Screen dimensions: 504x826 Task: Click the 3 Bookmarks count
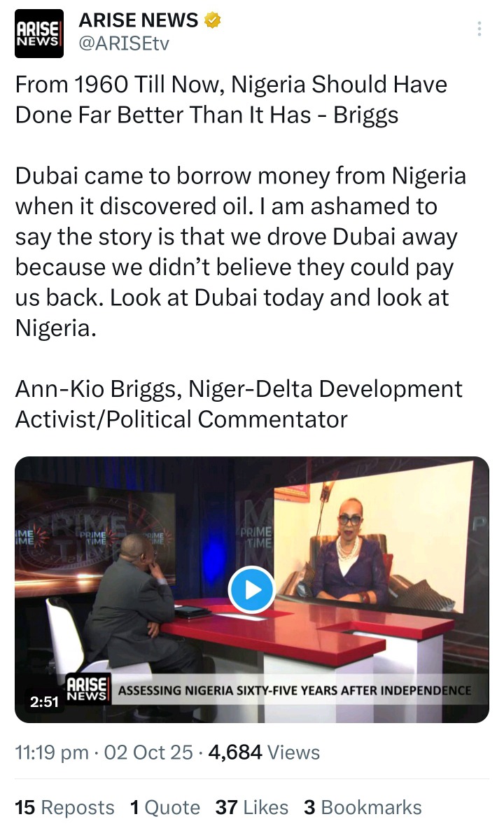pyautogui.click(x=363, y=807)
